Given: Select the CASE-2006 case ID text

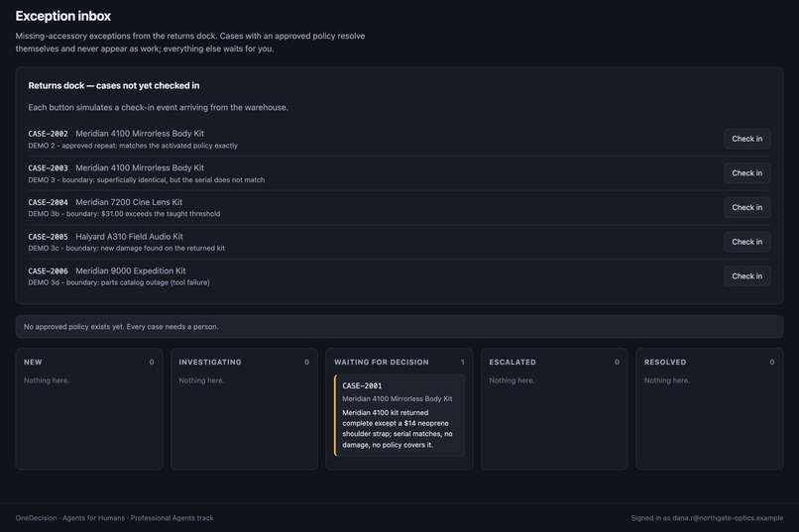Looking at the screenshot, I should [x=48, y=271].
